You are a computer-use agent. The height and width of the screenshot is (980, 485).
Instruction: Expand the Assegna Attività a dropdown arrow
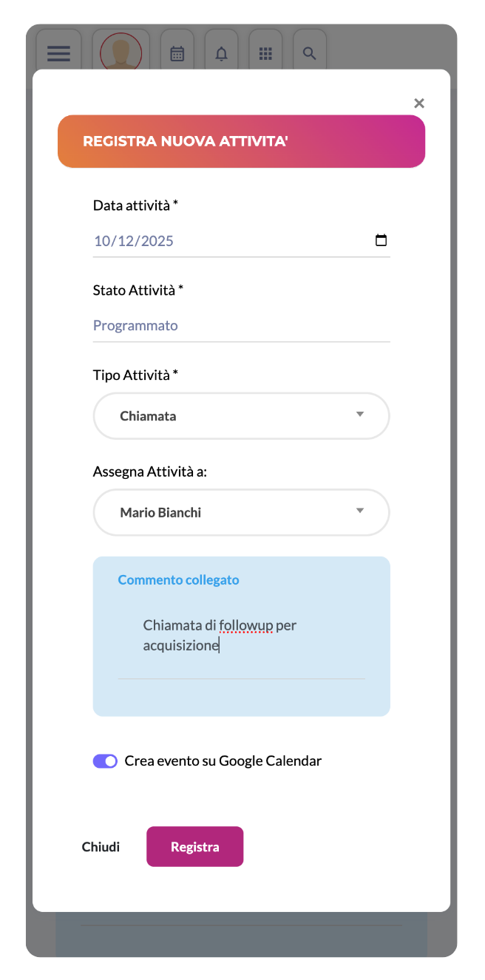(360, 511)
